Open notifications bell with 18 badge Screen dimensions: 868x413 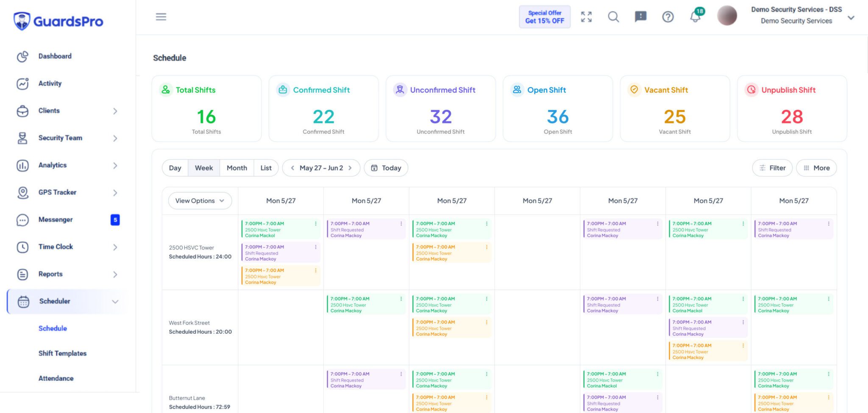(696, 16)
